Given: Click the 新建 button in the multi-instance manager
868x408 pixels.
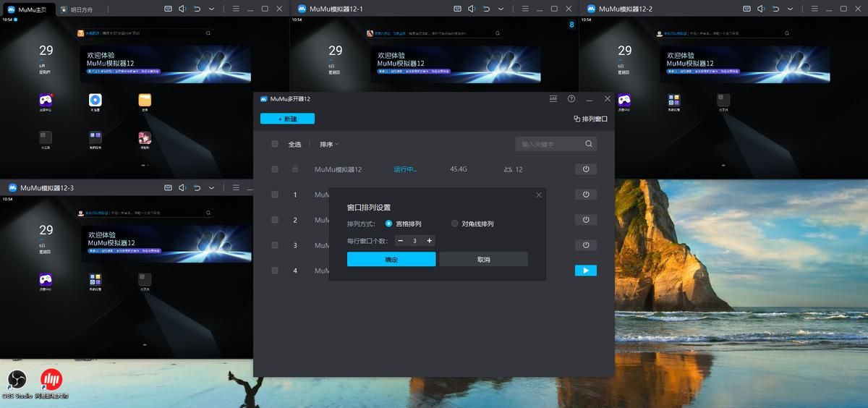Looking at the screenshot, I should [287, 119].
